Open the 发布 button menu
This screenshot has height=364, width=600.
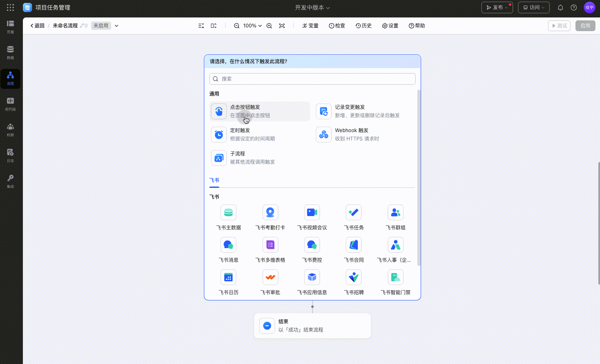(497, 7)
